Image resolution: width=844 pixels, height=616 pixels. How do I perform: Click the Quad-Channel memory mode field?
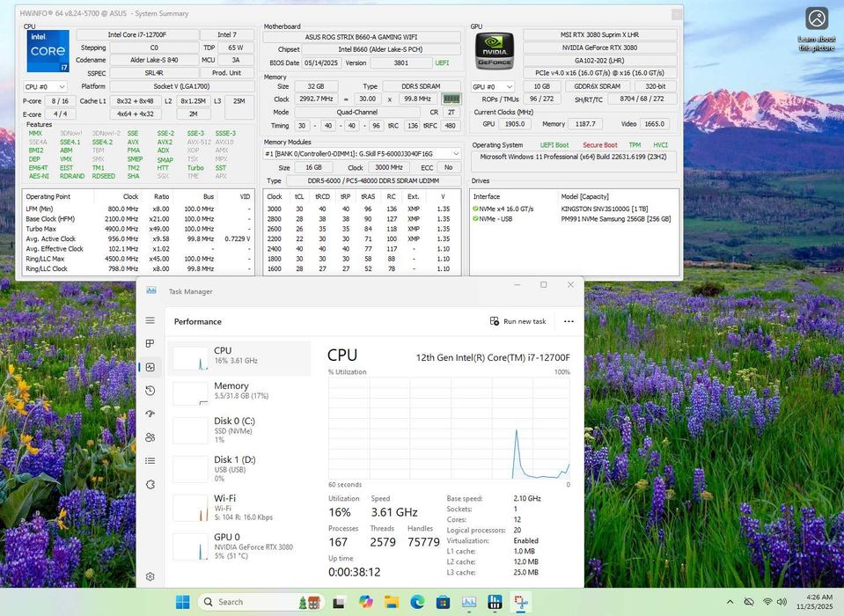click(356, 113)
